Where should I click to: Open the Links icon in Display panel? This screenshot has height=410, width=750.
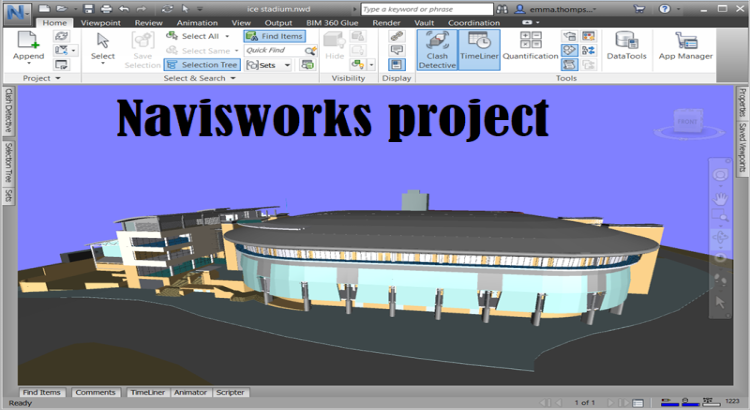click(397, 36)
